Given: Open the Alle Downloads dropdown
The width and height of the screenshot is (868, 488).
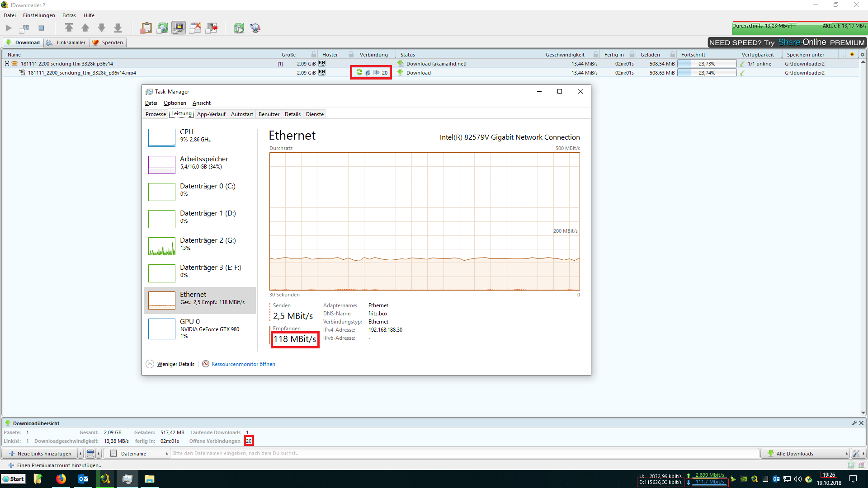Looking at the screenshot, I should [805, 454].
